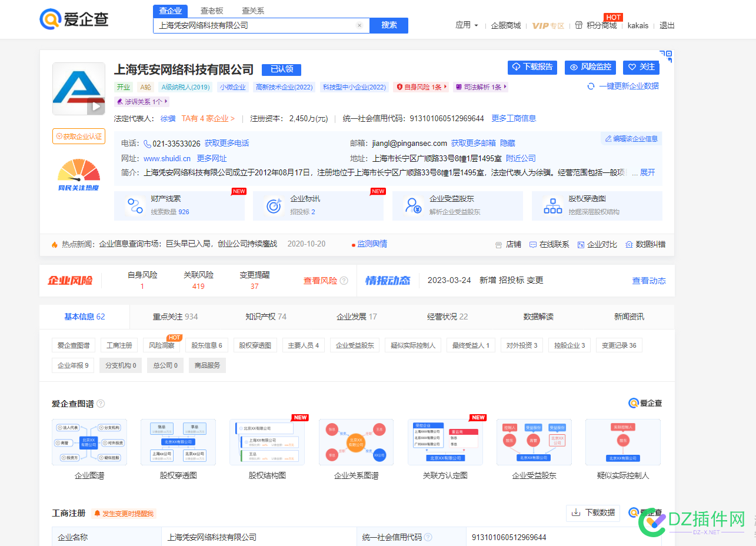Select the 变更记录 36 sub-tab
Screen dimensions: 756x546
click(x=619, y=345)
